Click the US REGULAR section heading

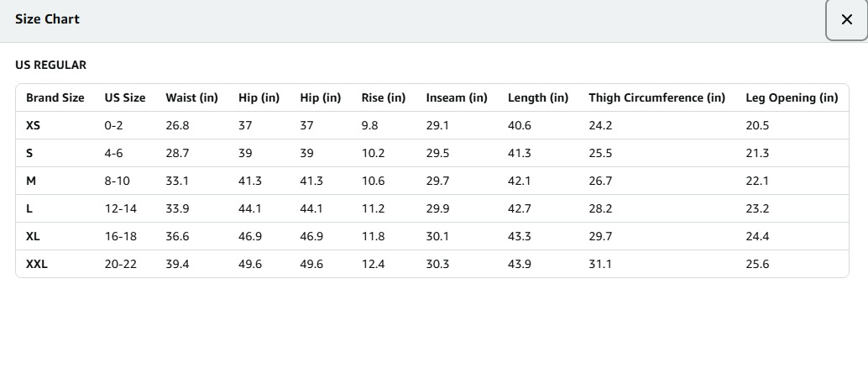point(50,65)
